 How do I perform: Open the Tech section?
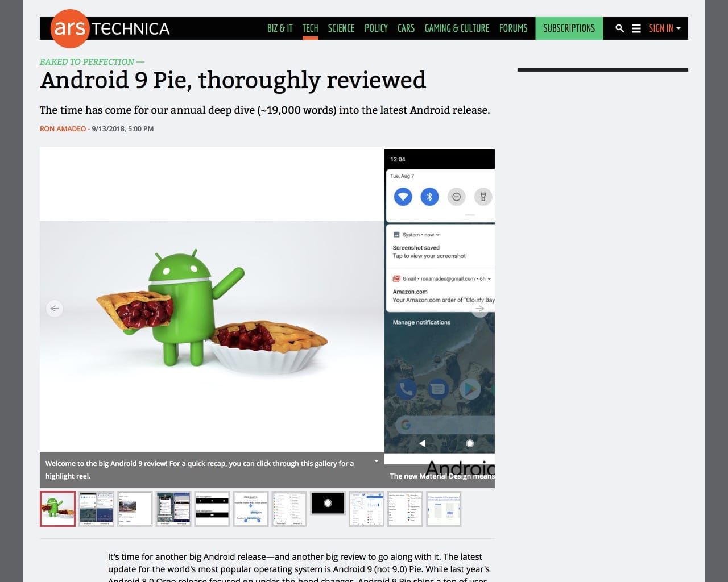click(x=311, y=28)
